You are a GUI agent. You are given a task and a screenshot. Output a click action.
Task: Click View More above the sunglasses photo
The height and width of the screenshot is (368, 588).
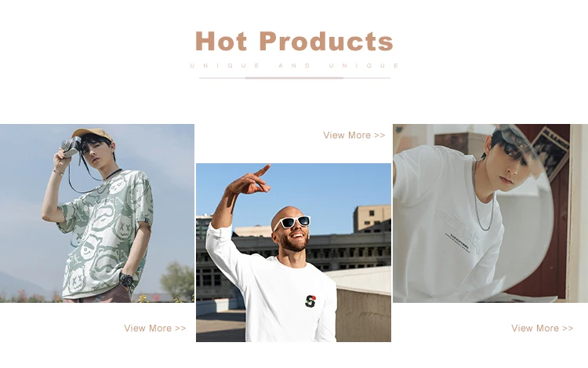click(354, 135)
